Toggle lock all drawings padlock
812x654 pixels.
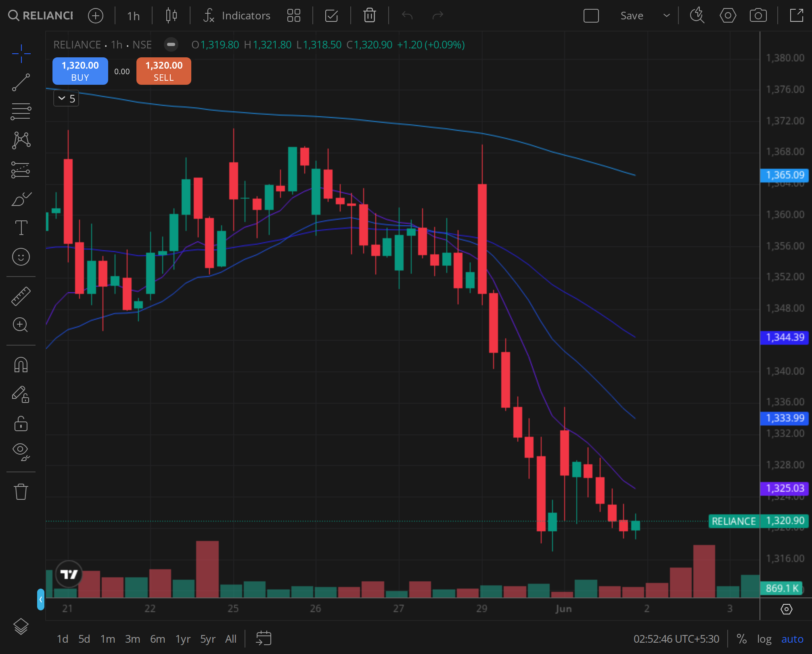point(21,423)
